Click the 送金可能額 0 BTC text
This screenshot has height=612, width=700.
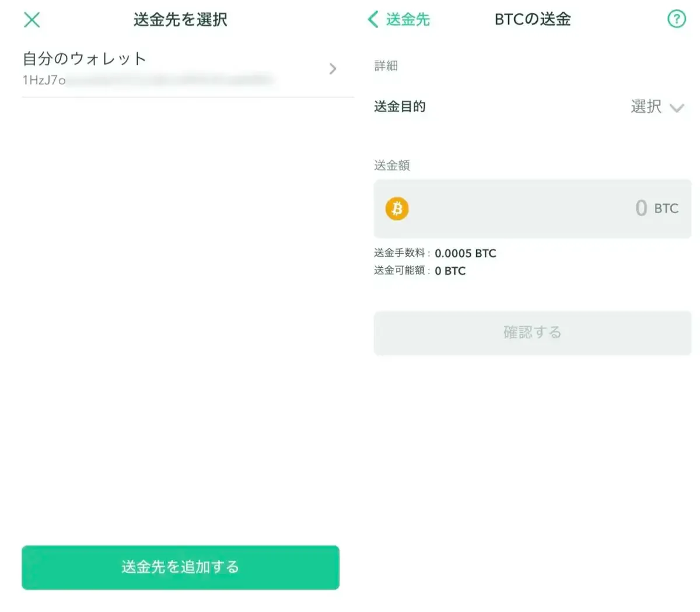pos(420,271)
